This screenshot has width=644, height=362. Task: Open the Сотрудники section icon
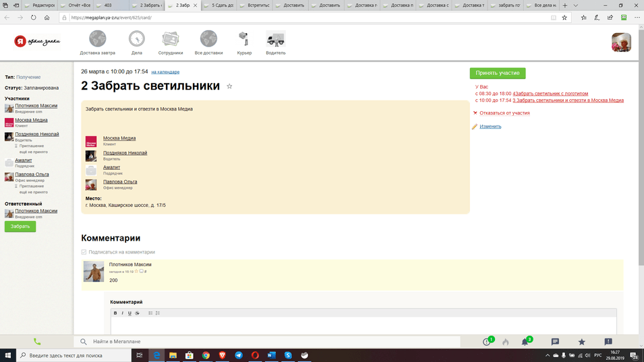[x=171, y=39]
